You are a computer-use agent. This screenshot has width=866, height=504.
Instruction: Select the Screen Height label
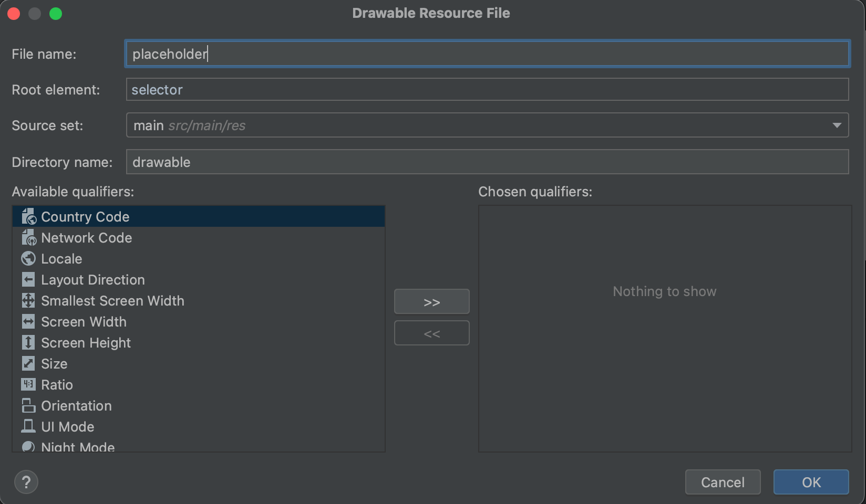click(x=86, y=343)
